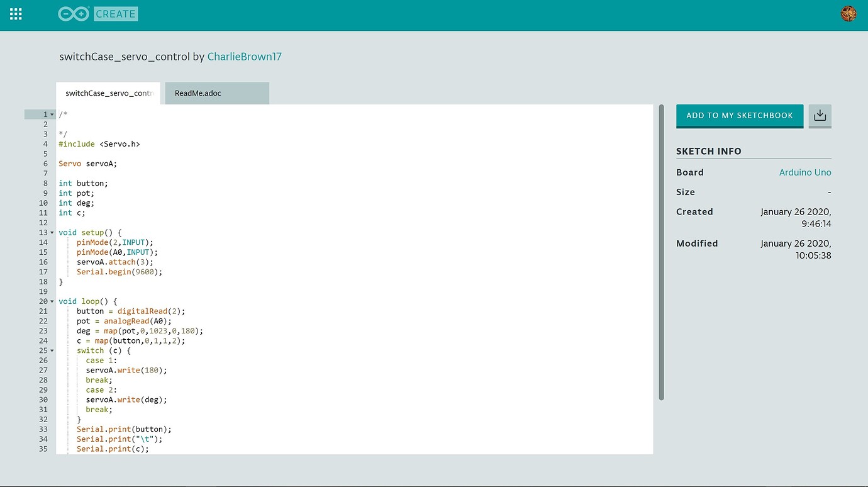Image resolution: width=868 pixels, height=487 pixels.
Task: Collapse the comment block fold at line 1
Action: [52, 114]
